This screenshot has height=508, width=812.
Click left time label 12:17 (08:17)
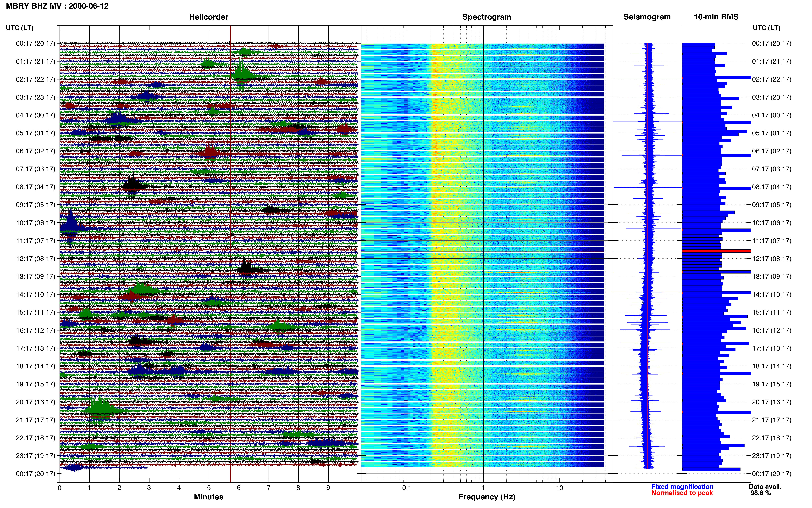(35, 259)
